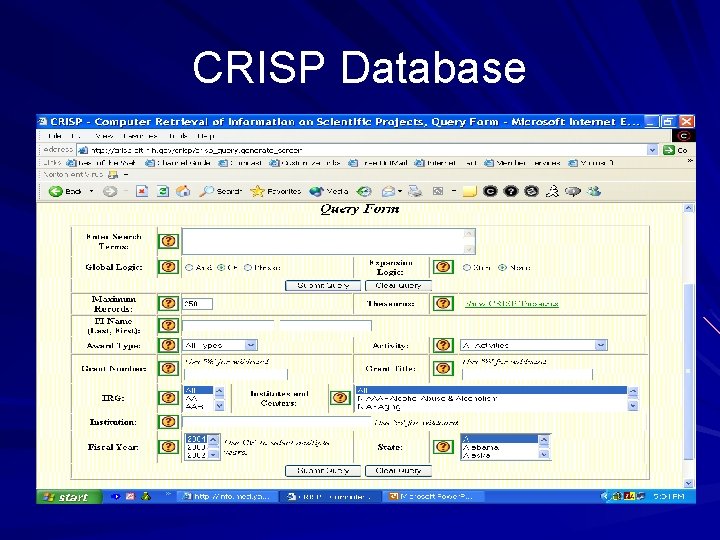
Task: Click the upper Submit Query button
Action: coord(323,286)
